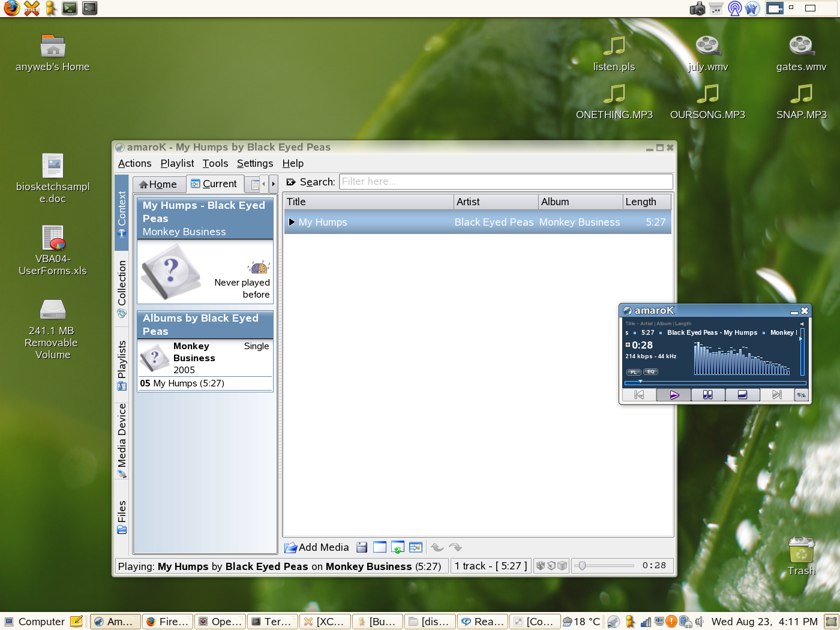This screenshot has height=630, width=840.
Task: Select OURSONG.MP3 desktop file
Action: pos(708,102)
